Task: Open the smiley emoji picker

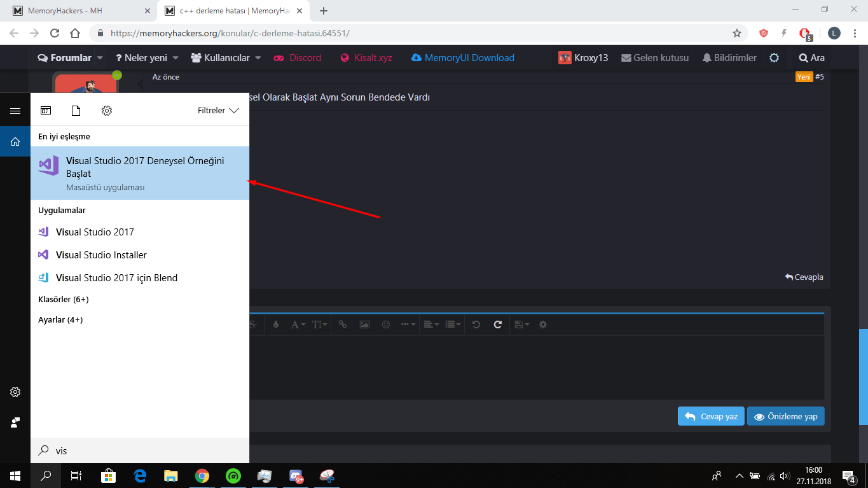Action: (386, 324)
